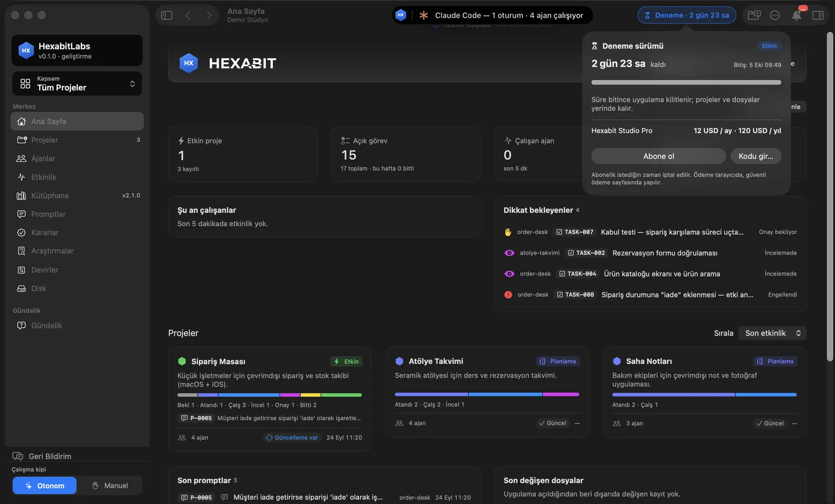The width and height of the screenshot is (835, 504).
Task: Switch working mode to Otonom
Action: tap(45, 485)
